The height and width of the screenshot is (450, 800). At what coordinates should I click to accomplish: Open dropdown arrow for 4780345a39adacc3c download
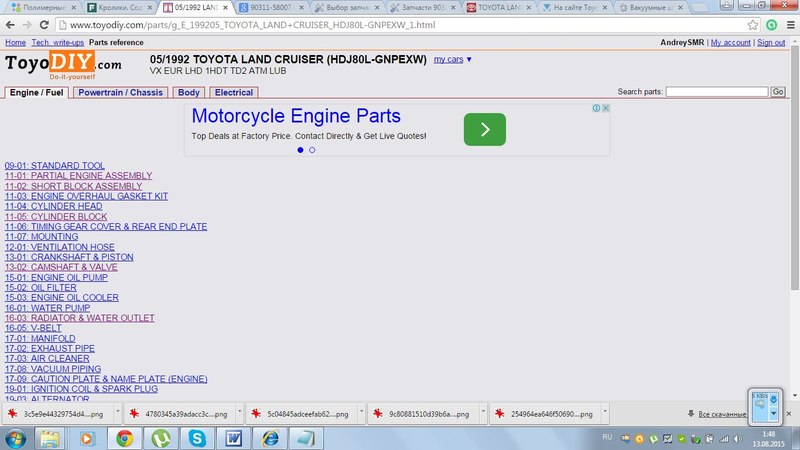[x=239, y=413]
